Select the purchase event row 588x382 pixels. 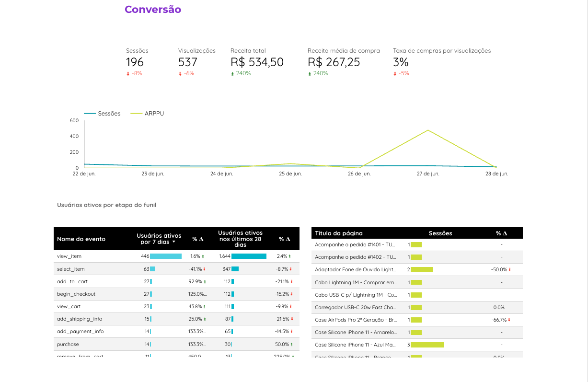click(176, 344)
